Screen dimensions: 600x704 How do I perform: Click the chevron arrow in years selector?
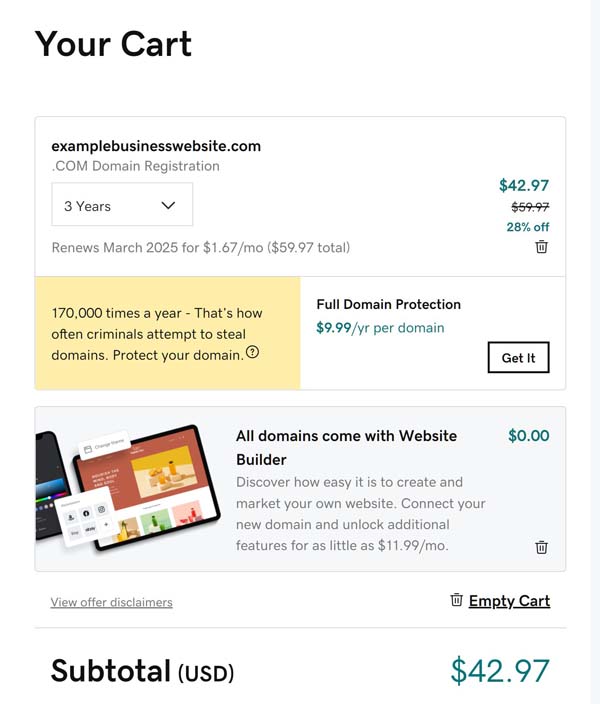(x=168, y=206)
